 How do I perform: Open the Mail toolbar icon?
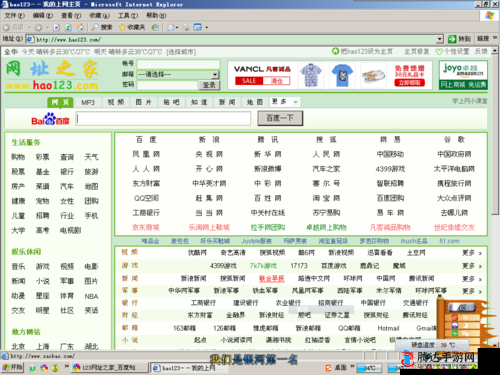click(171, 27)
